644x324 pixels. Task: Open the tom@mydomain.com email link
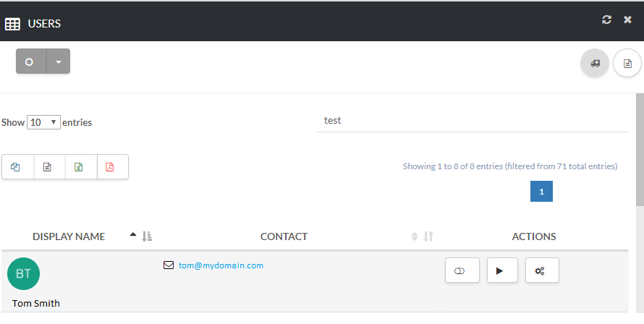(x=221, y=265)
